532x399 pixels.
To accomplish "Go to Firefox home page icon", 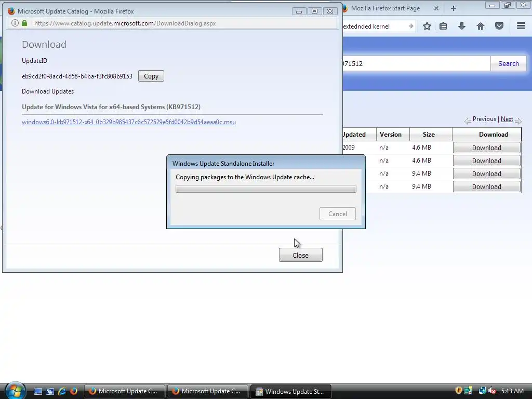I will (x=481, y=26).
